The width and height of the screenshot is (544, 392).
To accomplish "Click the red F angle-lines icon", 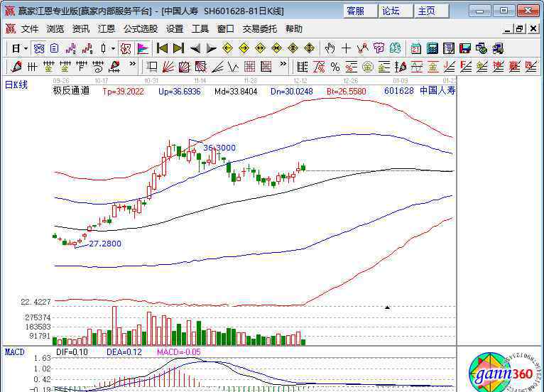I will (465, 66).
